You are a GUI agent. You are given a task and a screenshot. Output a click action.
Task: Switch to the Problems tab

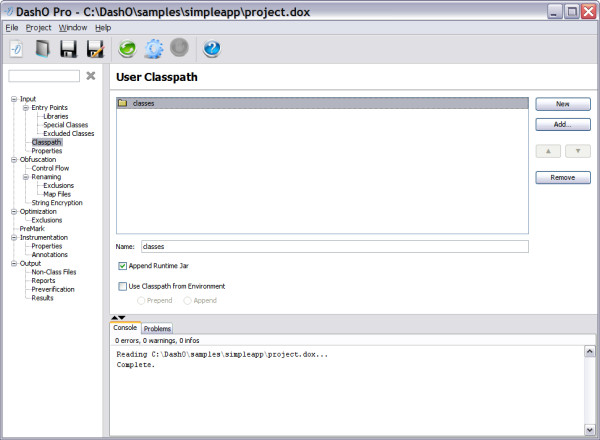pos(157,329)
